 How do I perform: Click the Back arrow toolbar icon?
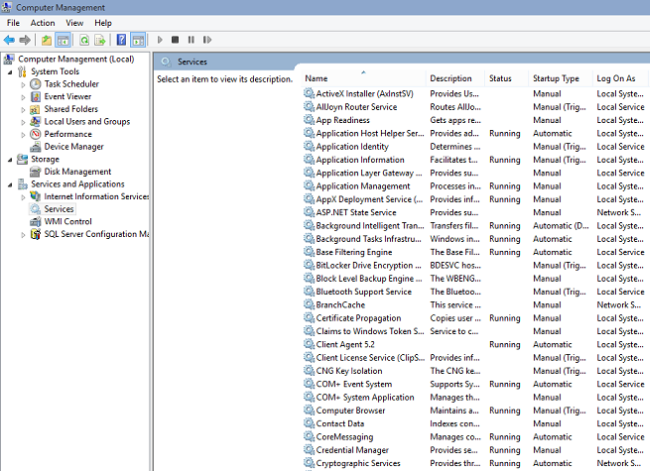click(9, 40)
